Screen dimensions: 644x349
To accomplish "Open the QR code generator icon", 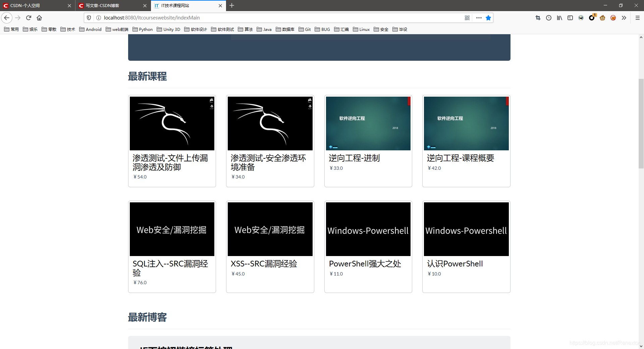I will coord(467,18).
